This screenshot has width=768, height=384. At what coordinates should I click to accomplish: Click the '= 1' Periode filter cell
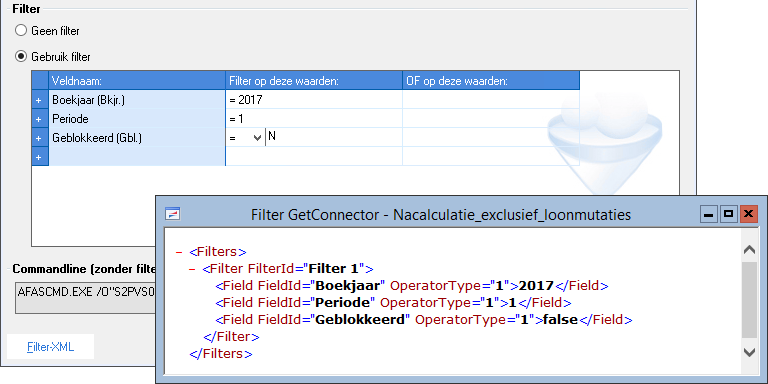coord(314,119)
